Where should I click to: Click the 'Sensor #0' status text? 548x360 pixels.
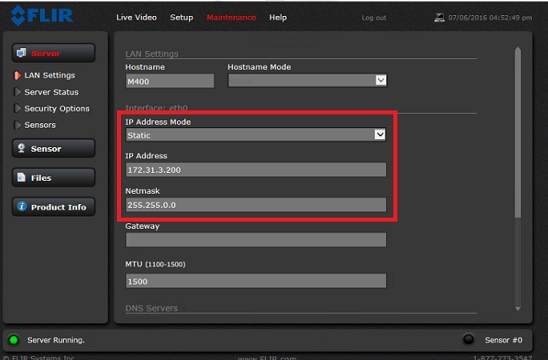point(503,340)
